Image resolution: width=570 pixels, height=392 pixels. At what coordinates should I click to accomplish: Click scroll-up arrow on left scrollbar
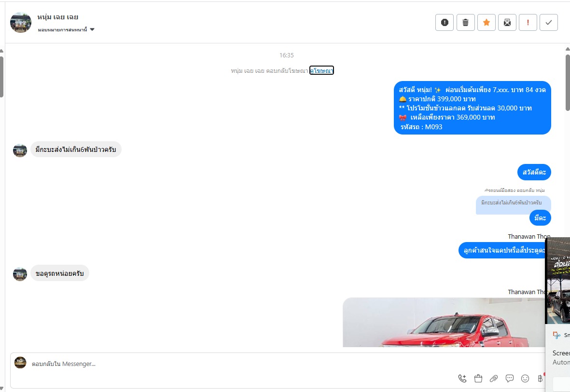(1, 51)
